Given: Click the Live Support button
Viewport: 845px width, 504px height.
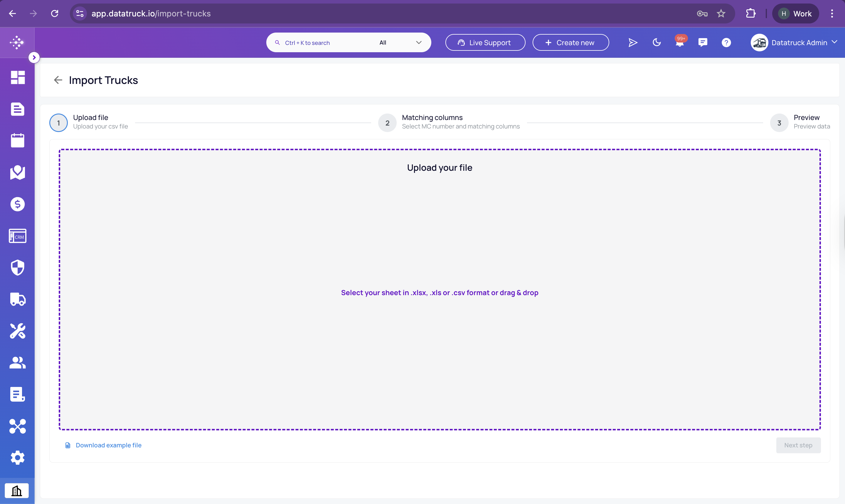Looking at the screenshot, I should pos(485,43).
